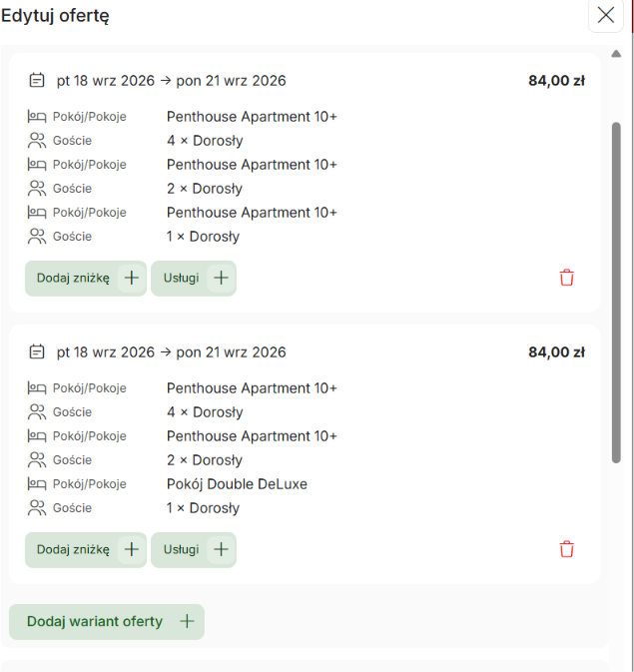Add a discount to the first variant

tap(86, 279)
